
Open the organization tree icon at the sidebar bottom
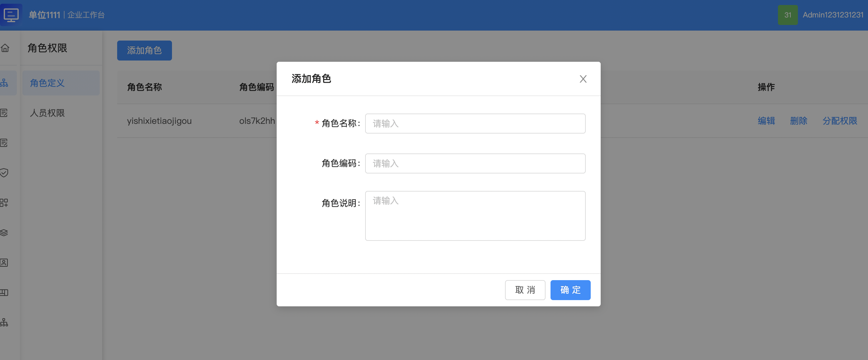click(4, 323)
